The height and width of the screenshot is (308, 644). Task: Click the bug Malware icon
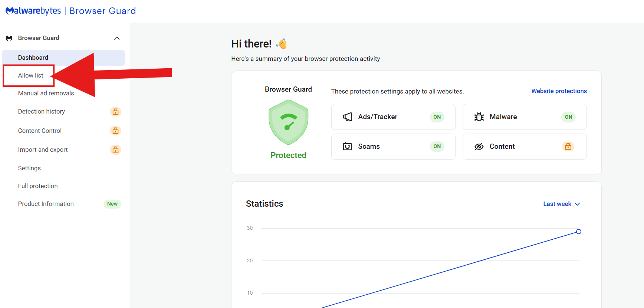click(479, 117)
